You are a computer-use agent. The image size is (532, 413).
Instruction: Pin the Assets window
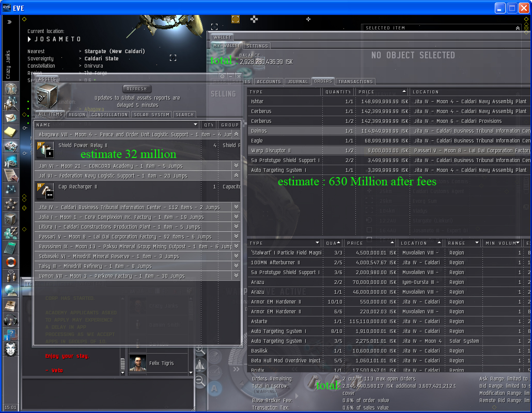[x=222, y=76]
